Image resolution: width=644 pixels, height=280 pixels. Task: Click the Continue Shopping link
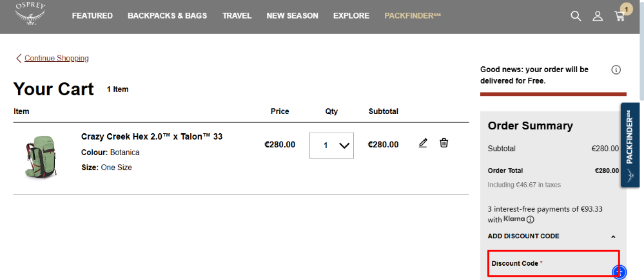tap(57, 58)
